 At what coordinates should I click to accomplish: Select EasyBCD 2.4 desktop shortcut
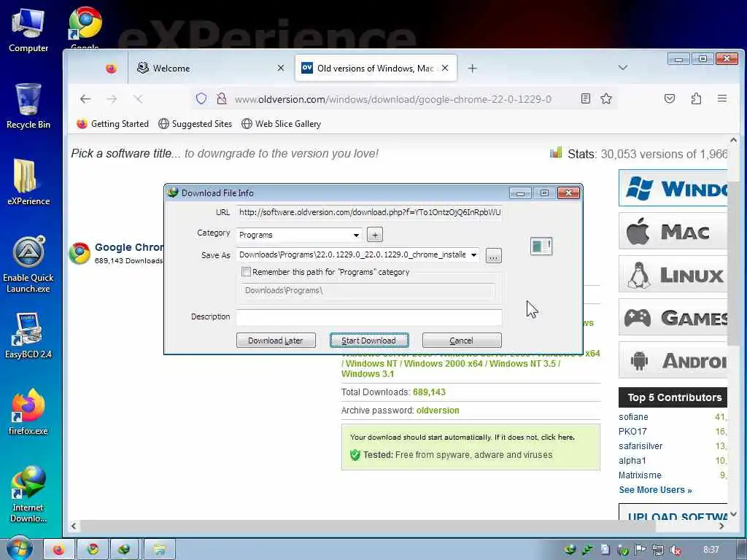point(28,335)
